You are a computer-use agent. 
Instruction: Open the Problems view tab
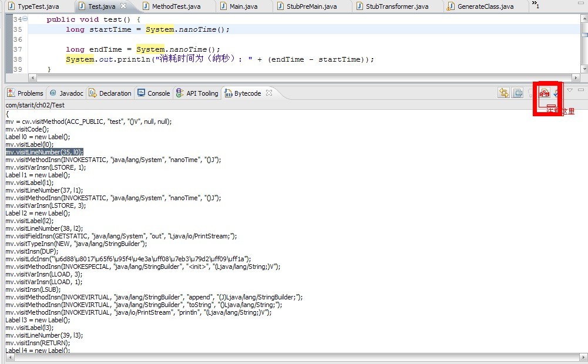[x=25, y=93]
